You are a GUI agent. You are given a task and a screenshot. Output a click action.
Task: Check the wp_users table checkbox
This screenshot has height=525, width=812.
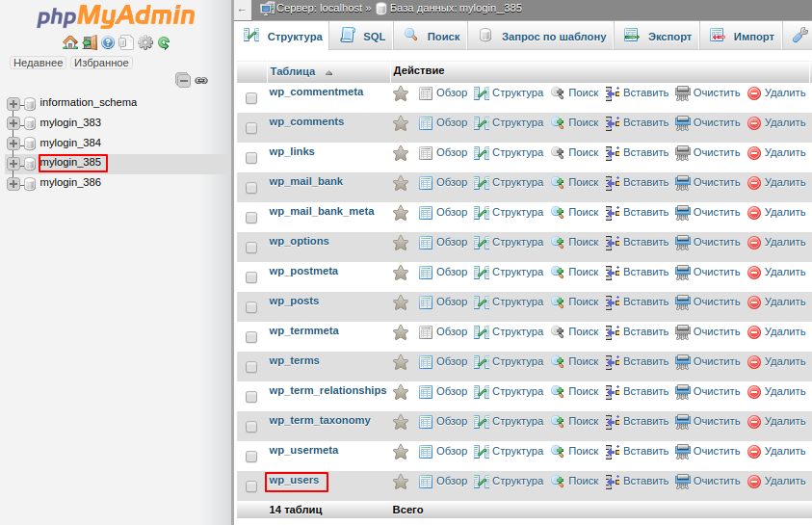[251, 486]
